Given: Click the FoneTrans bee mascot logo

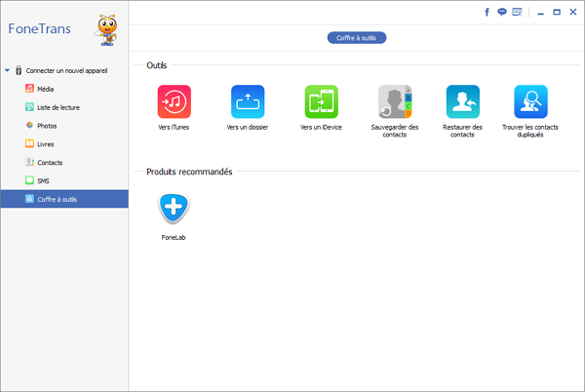Looking at the screenshot, I should click(x=106, y=30).
